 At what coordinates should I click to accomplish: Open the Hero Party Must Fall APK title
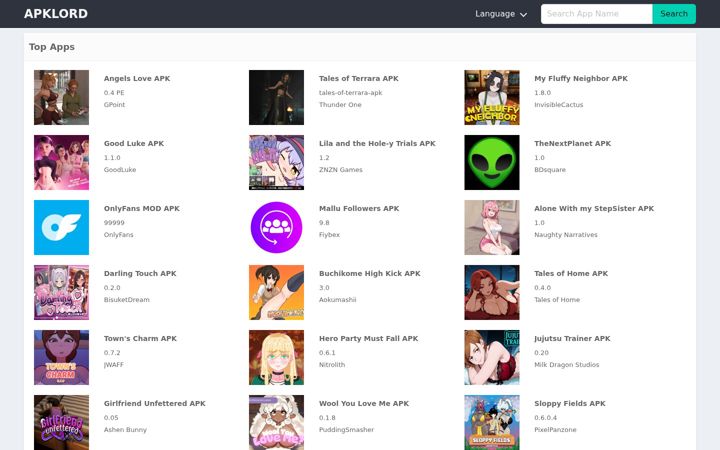[x=369, y=338]
